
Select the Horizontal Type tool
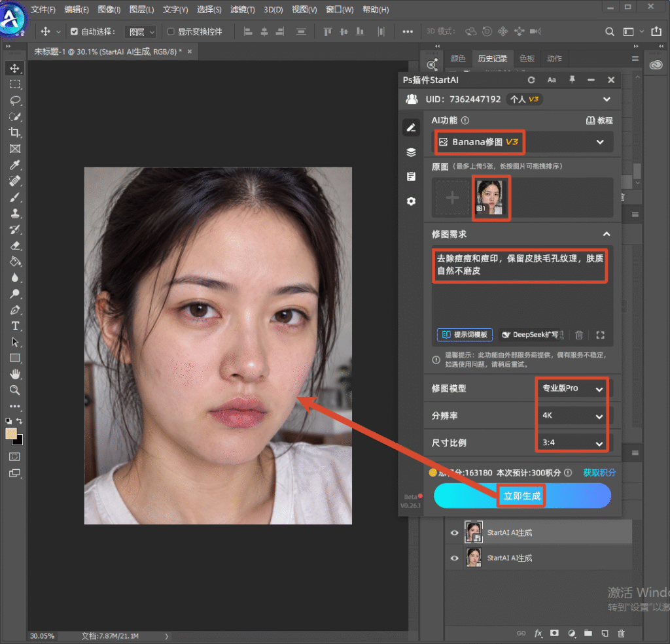point(15,326)
